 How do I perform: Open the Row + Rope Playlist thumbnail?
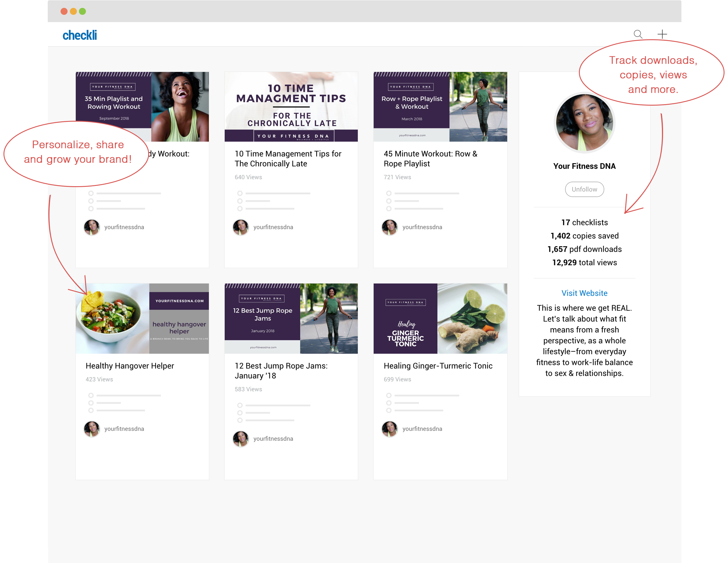pos(440,106)
